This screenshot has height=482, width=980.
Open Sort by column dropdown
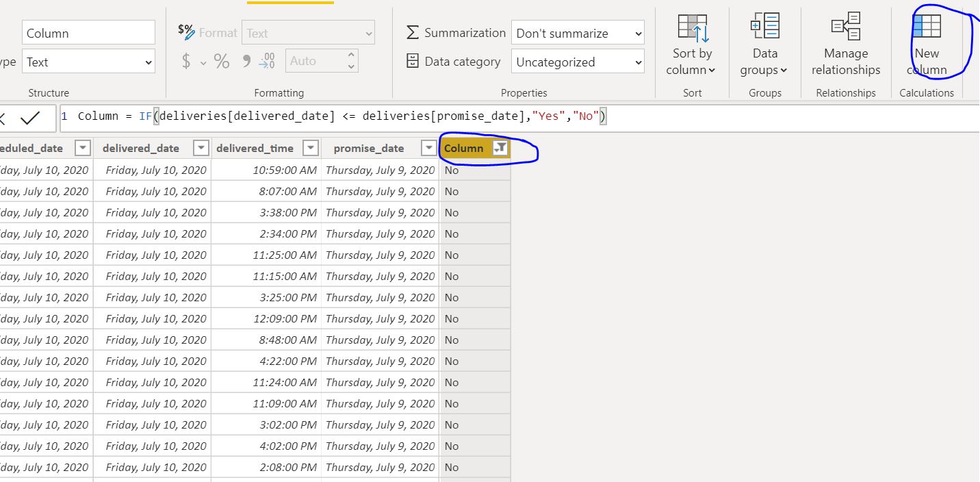pyautogui.click(x=692, y=45)
